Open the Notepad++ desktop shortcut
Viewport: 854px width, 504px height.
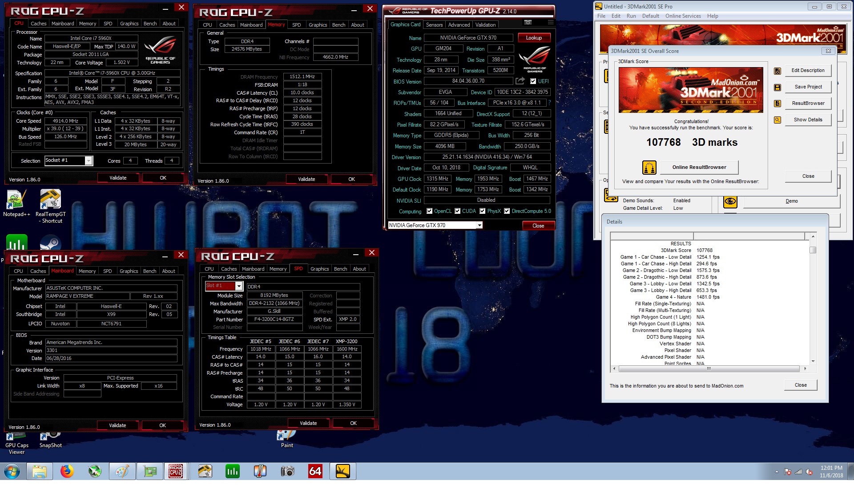click(x=16, y=204)
